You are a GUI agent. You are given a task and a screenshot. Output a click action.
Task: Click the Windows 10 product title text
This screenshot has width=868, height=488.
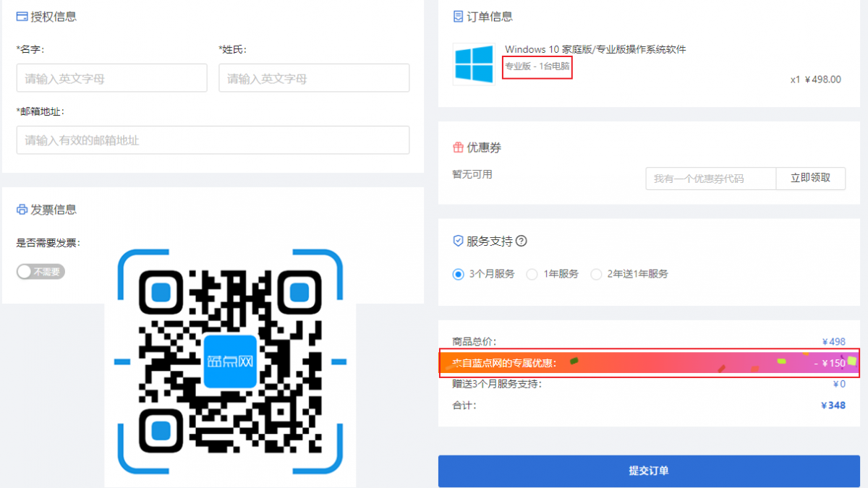pyautogui.click(x=595, y=49)
